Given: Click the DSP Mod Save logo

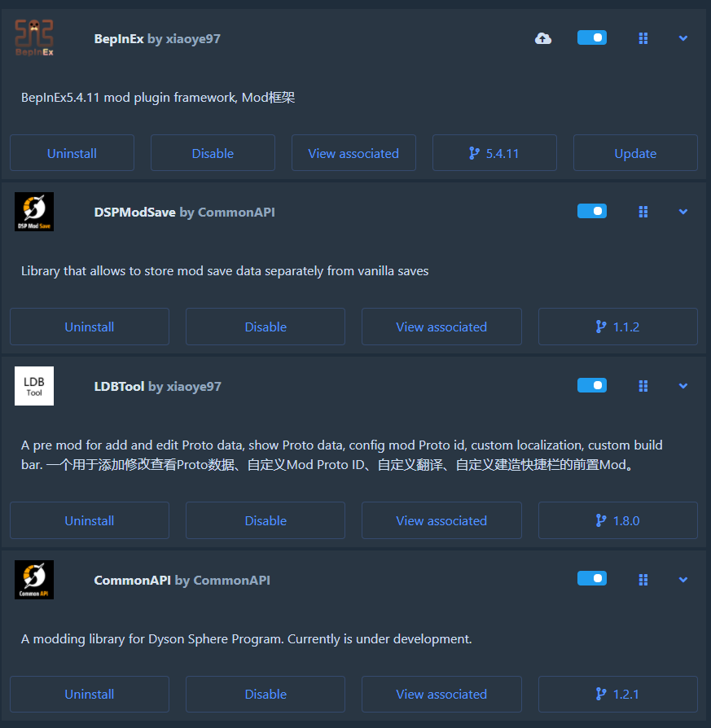Looking at the screenshot, I should click(x=34, y=212).
